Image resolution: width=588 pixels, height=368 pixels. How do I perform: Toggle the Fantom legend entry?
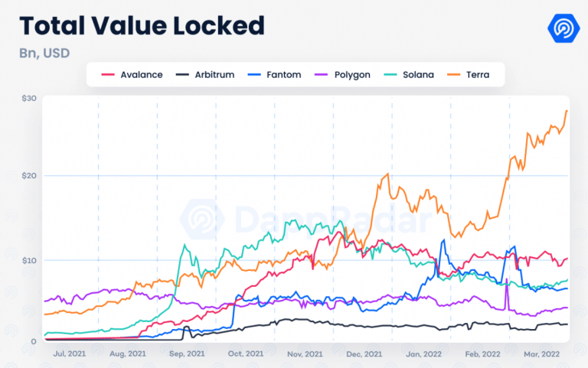pos(275,75)
